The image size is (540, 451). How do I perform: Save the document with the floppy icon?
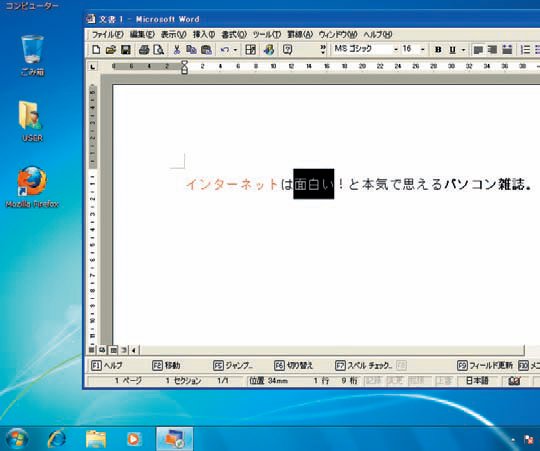pos(126,50)
